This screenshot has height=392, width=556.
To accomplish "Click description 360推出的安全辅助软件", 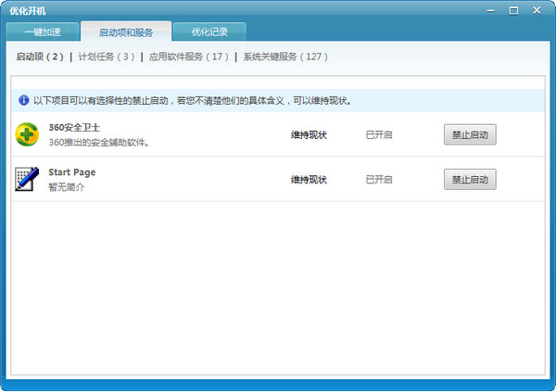I will point(98,143).
